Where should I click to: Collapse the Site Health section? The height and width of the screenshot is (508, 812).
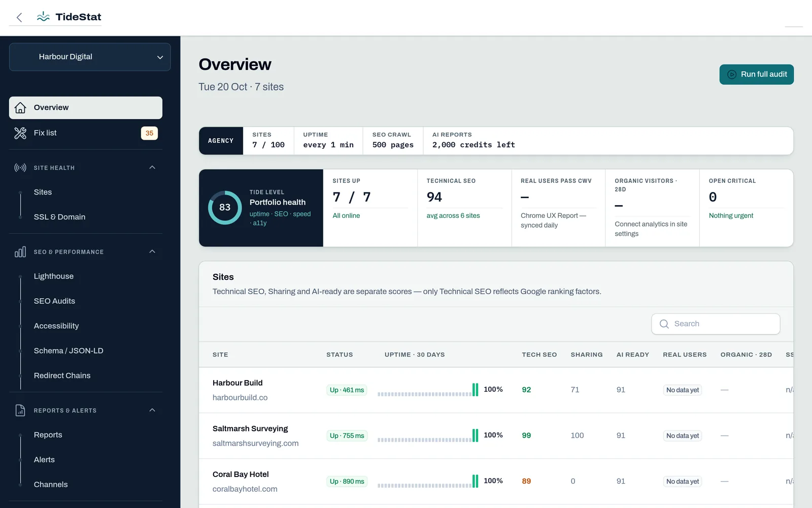[152, 168]
